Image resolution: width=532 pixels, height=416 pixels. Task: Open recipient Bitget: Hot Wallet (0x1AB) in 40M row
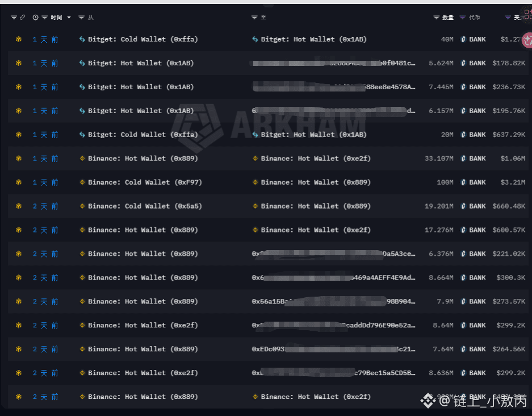[x=314, y=39]
